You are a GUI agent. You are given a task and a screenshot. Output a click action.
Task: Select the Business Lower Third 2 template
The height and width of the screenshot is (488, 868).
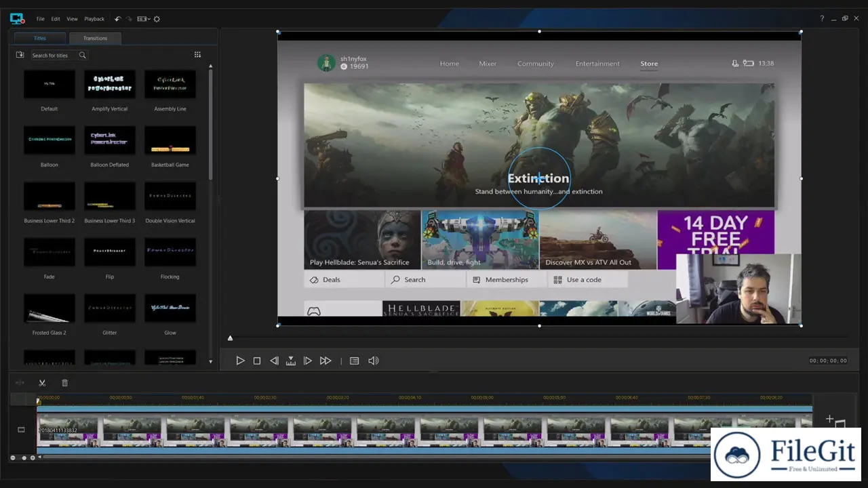(50, 196)
